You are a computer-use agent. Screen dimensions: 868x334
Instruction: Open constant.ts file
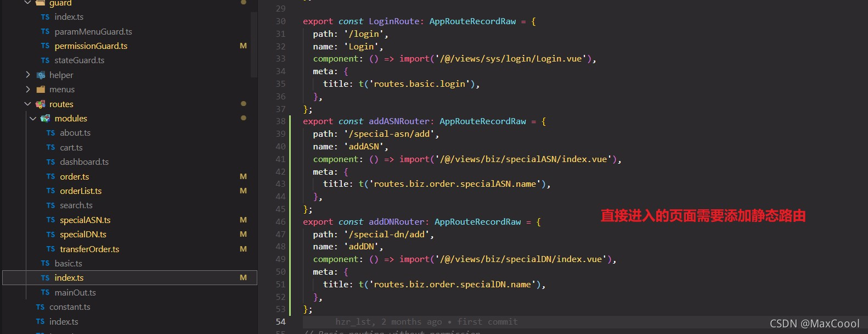click(x=70, y=307)
